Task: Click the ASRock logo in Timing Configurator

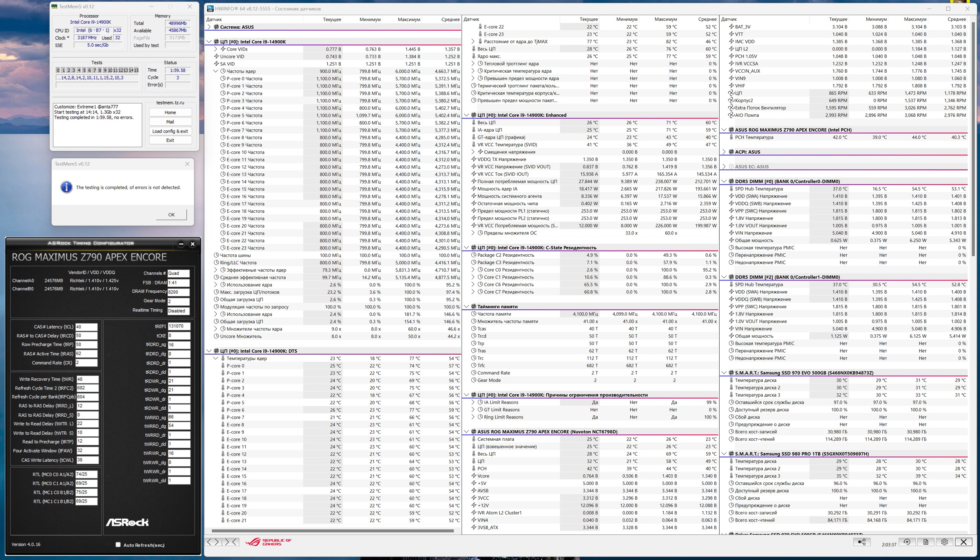Action: [127, 522]
